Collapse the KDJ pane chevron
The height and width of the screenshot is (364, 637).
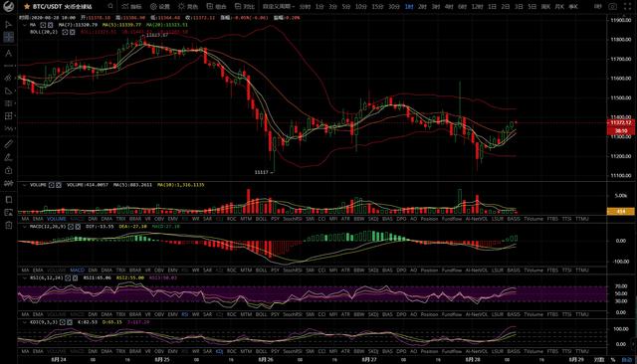[x=24, y=322]
